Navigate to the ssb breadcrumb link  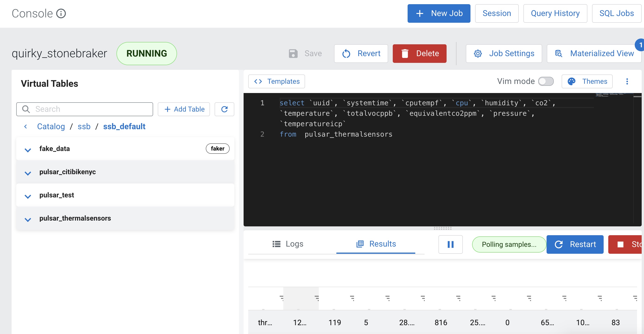click(x=84, y=126)
